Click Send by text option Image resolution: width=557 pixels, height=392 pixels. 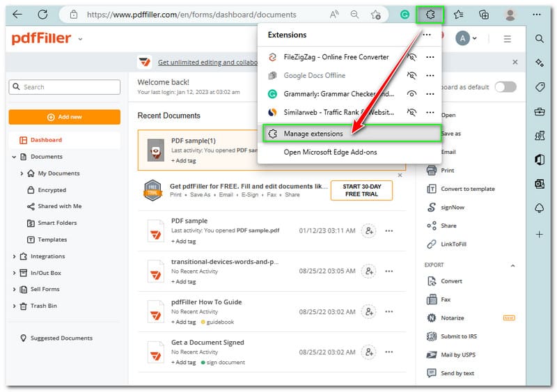457,373
